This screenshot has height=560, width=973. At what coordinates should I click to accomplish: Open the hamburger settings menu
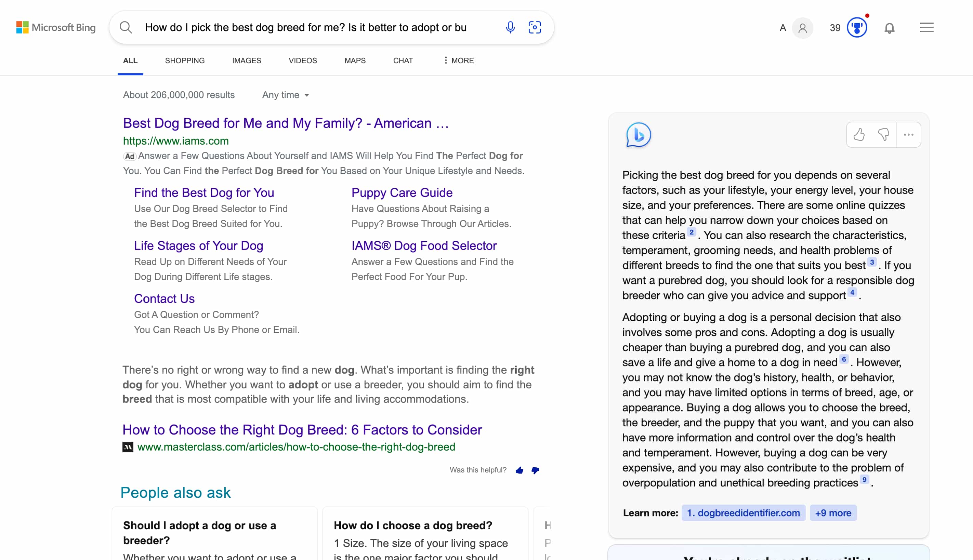[x=926, y=27]
